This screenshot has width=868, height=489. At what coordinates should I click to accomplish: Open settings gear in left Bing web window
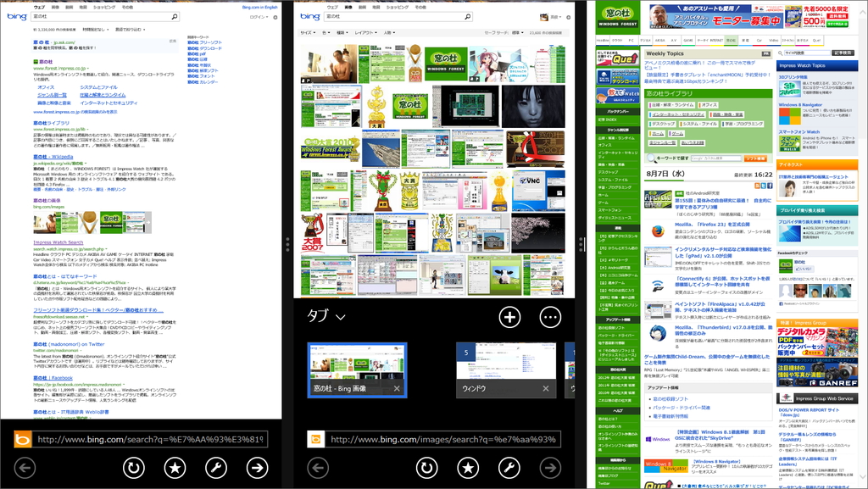275,17
